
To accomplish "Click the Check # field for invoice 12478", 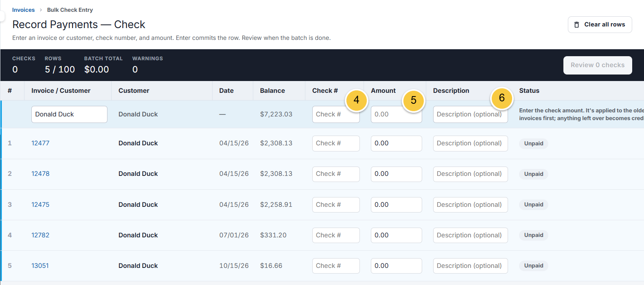I will [336, 174].
